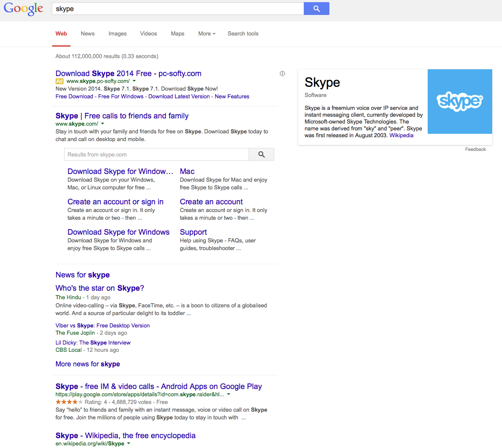This screenshot has height=448, width=502.
Task: Expand arrow next to en.wikipedia.org URL
Action: tap(129, 444)
